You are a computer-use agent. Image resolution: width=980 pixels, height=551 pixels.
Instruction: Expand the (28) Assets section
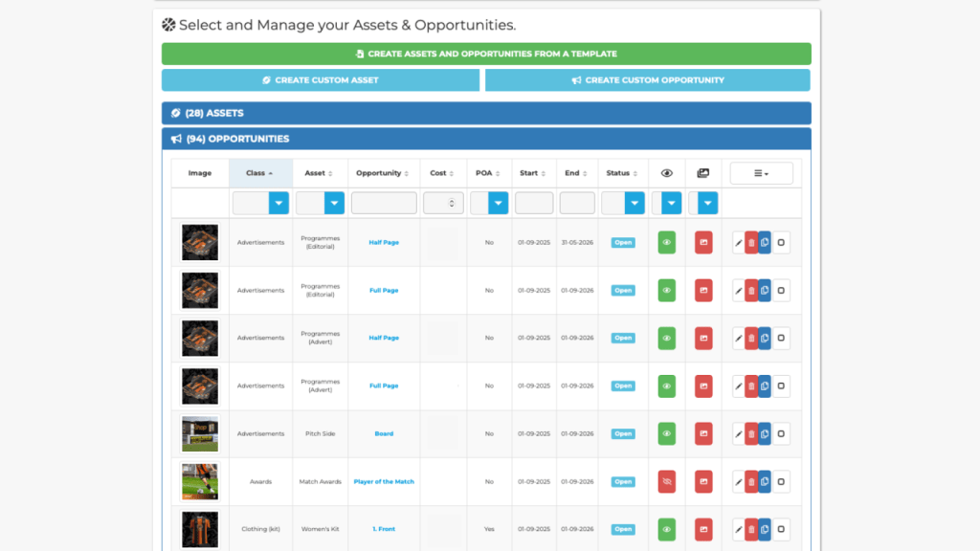pos(486,113)
